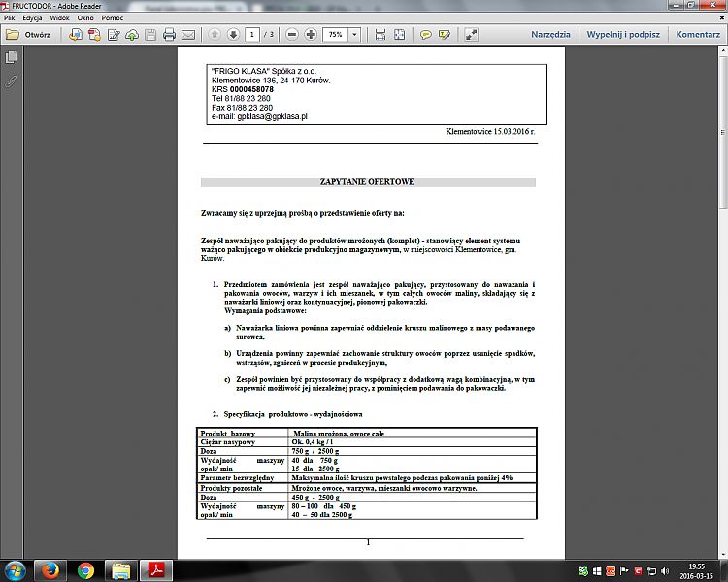Select the highlight text tool
This screenshot has height=582, width=728.
pyautogui.click(x=445, y=34)
